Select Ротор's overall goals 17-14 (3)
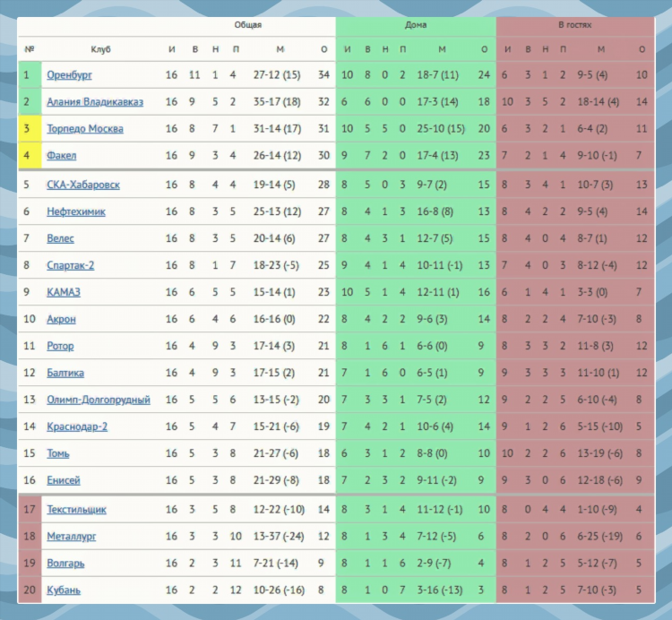 pos(274,346)
